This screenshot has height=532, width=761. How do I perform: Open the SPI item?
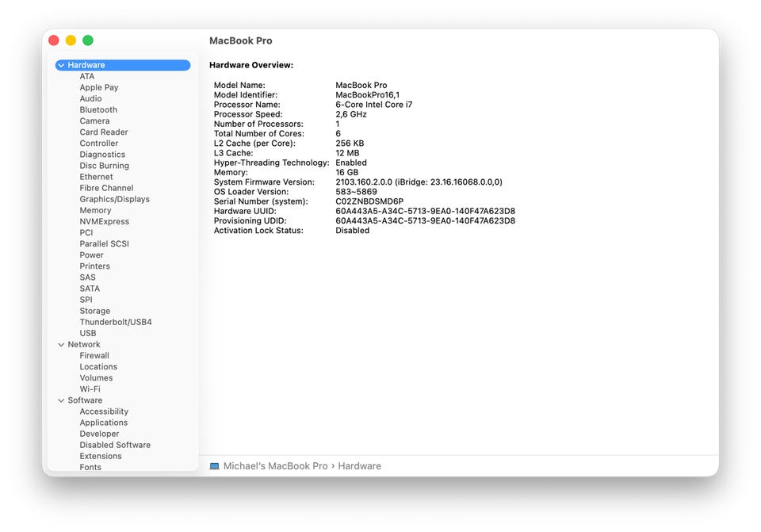(86, 300)
